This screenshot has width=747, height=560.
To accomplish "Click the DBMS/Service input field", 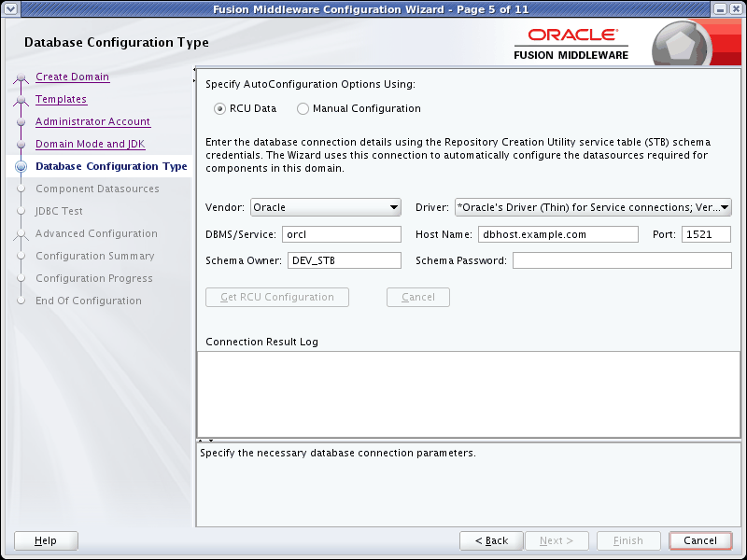I will [x=342, y=234].
